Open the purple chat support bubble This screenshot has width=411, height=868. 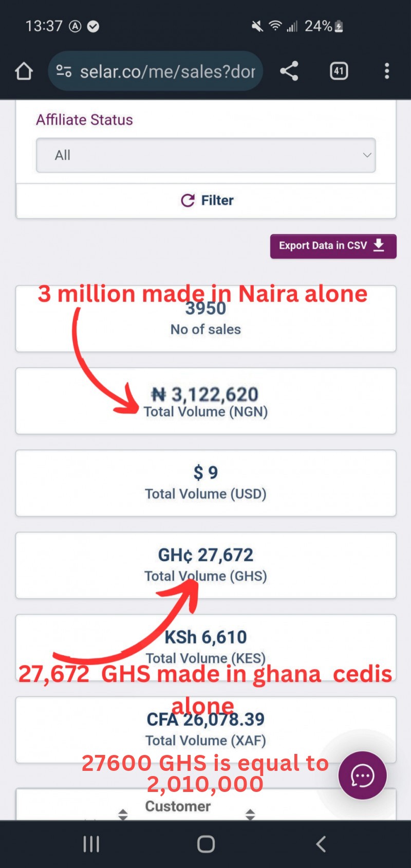(x=362, y=775)
